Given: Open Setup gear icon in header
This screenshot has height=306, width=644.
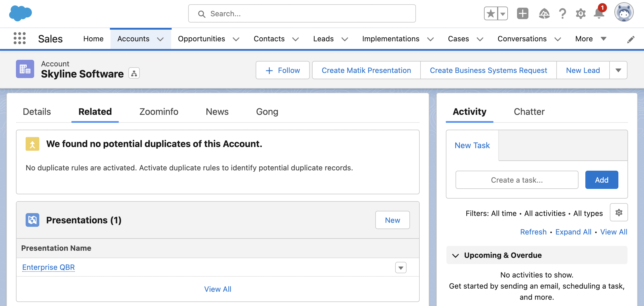Looking at the screenshot, I should [x=581, y=13].
